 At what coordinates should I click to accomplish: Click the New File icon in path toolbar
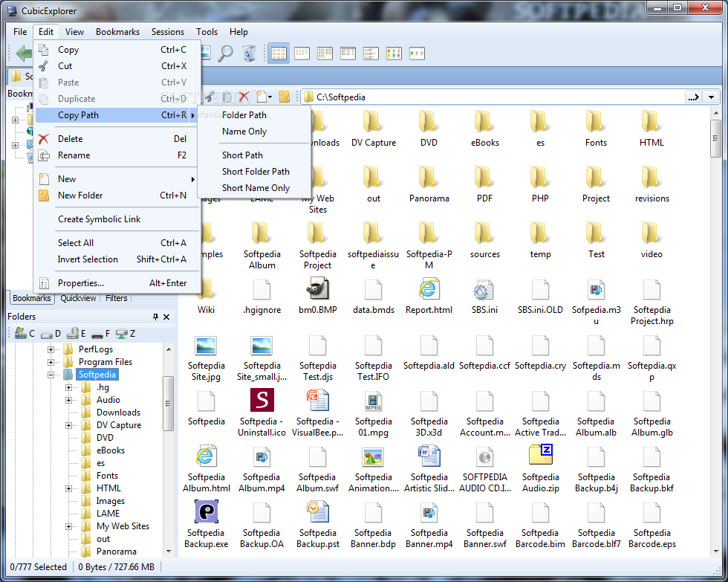click(x=261, y=97)
